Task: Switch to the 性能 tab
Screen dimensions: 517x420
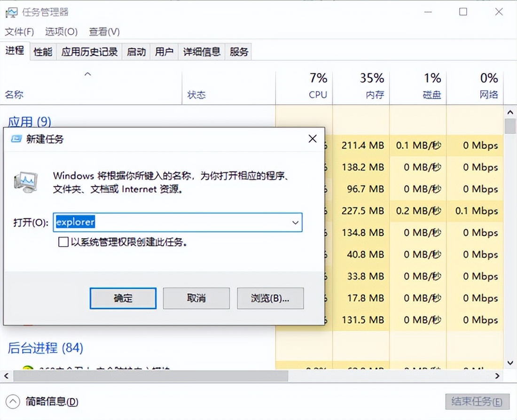Action: [43, 52]
